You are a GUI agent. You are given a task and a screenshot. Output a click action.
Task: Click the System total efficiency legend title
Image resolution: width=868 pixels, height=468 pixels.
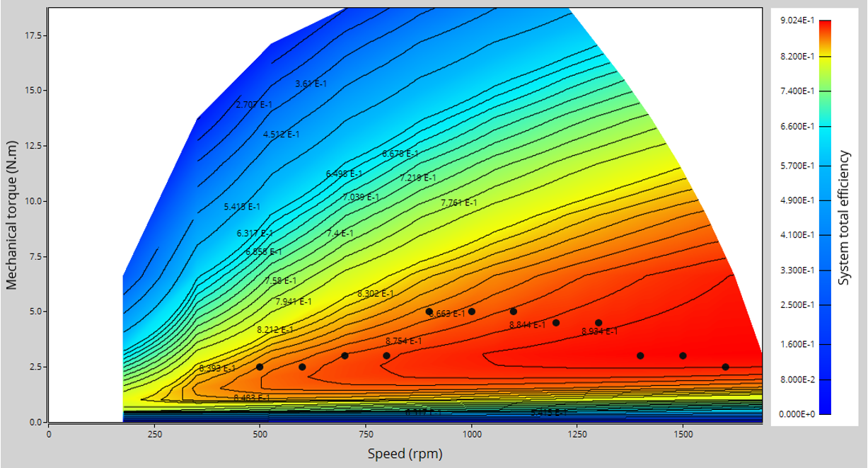coord(844,218)
